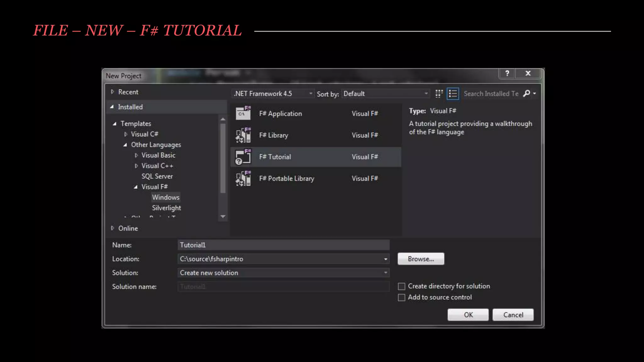This screenshot has width=644, height=362.
Task: Click the Browse... button
Action: (421, 259)
